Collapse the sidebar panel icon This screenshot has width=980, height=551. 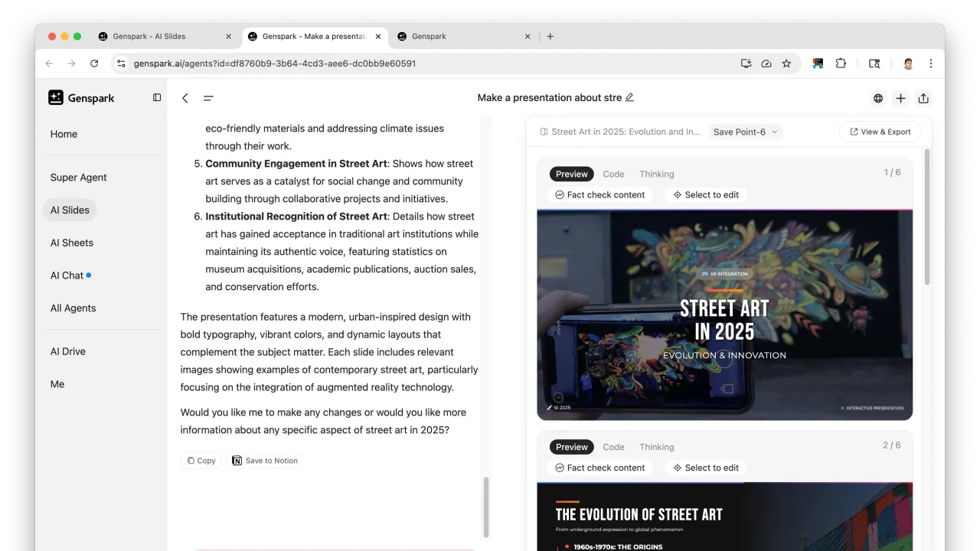pos(157,97)
